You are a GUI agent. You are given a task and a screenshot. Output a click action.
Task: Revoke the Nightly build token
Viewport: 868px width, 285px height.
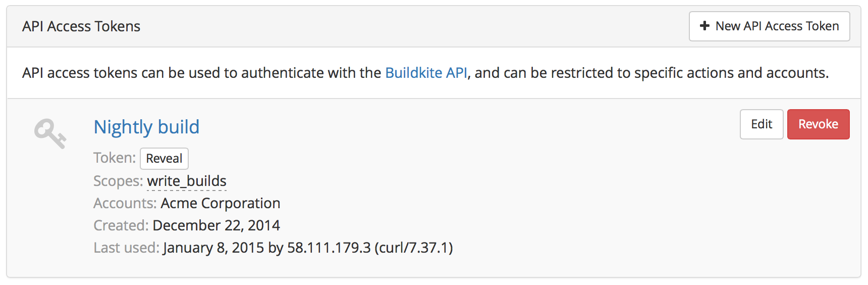coord(818,124)
